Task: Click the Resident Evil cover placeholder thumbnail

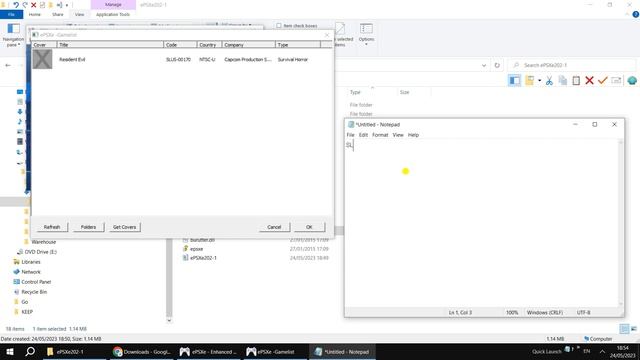Action: coord(42,59)
